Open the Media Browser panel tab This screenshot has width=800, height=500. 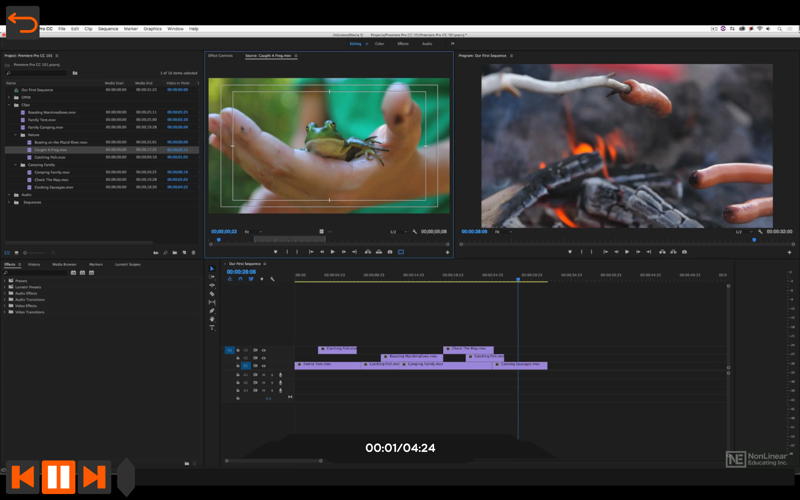(x=64, y=265)
